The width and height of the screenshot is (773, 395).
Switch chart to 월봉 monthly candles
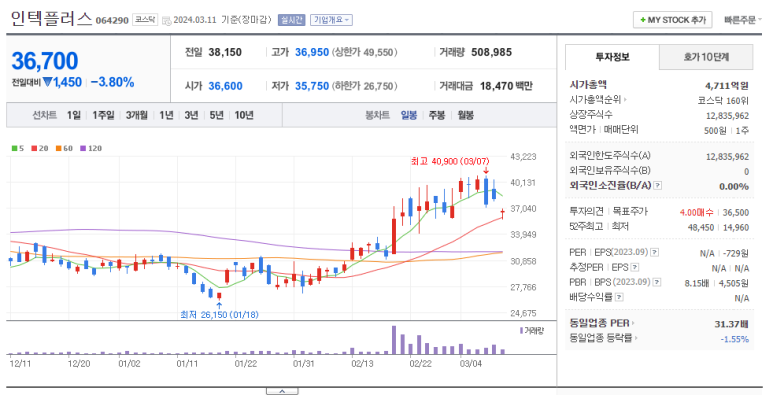(x=465, y=115)
